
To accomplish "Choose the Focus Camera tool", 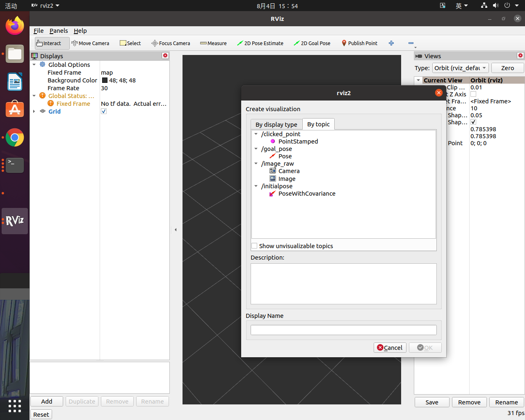I will point(171,43).
